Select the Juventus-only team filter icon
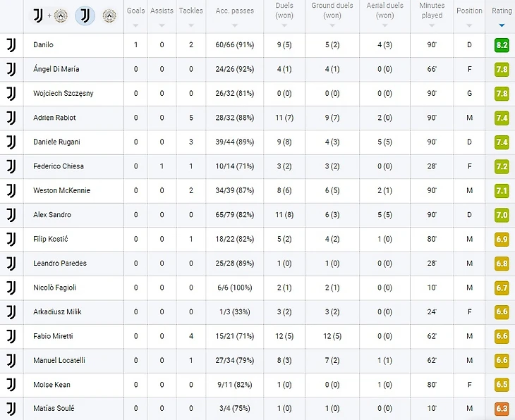 85,16
